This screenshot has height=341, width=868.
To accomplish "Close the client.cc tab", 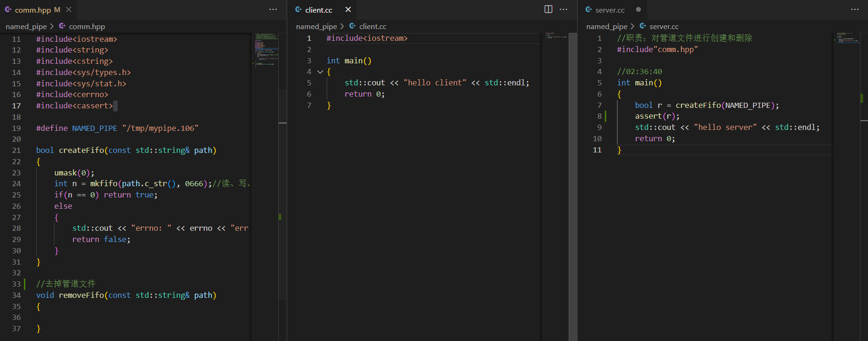I will pos(348,9).
